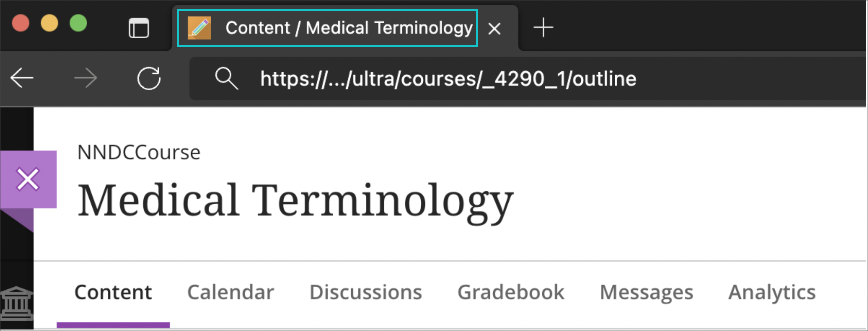The image size is (868, 331).
Task: Click the search magnifier in address bar
Action: click(x=226, y=78)
